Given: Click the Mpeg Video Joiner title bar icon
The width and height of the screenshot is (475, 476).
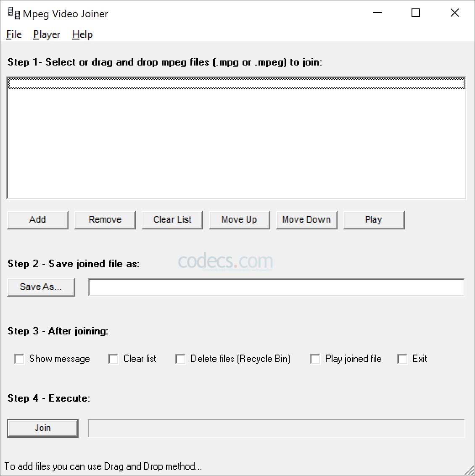Looking at the screenshot, I should click(x=14, y=13).
